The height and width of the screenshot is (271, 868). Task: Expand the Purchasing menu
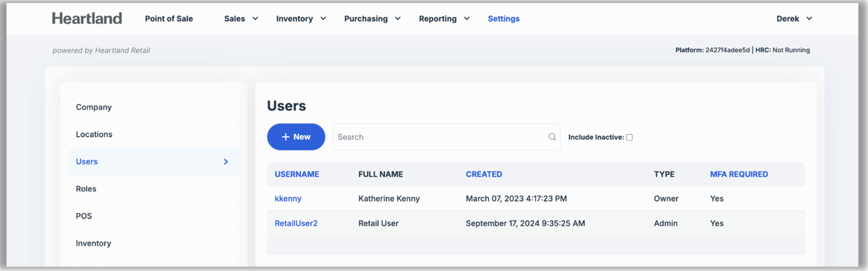[x=372, y=19]
